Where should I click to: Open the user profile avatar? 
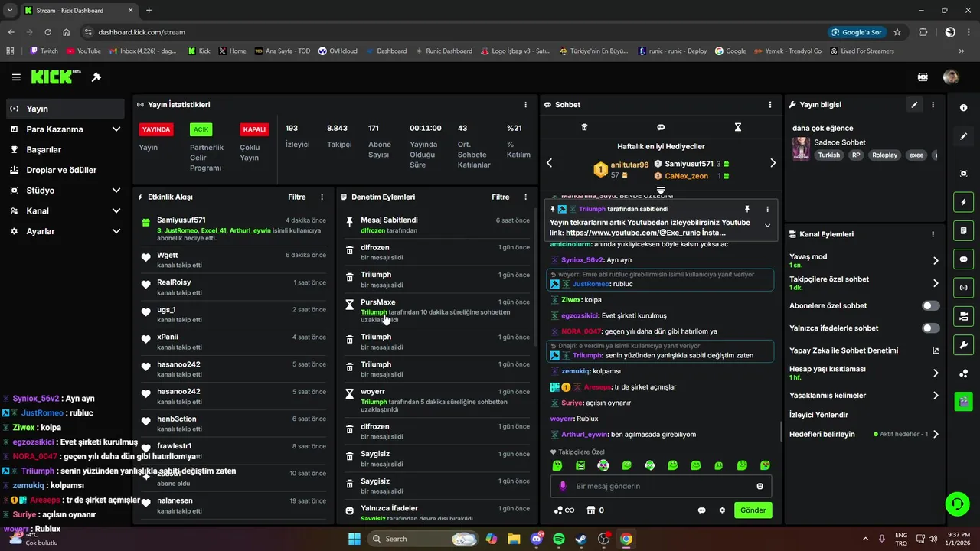click(x=951, y=77)
